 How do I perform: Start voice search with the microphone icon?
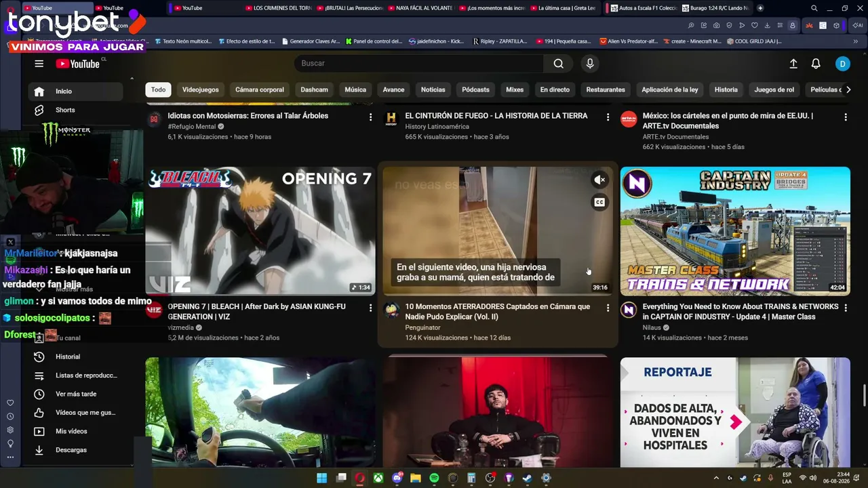590,64
